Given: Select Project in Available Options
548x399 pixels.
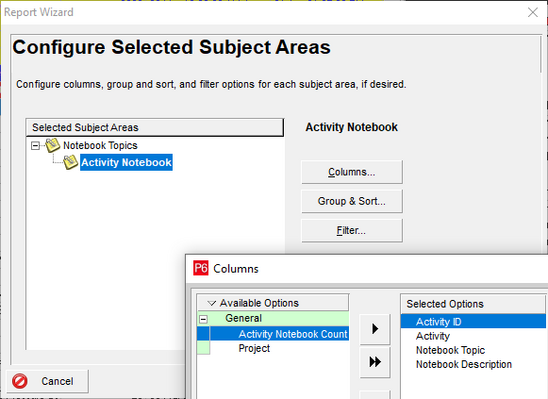Looking at the screenshot, I should [x=254, y=348].
